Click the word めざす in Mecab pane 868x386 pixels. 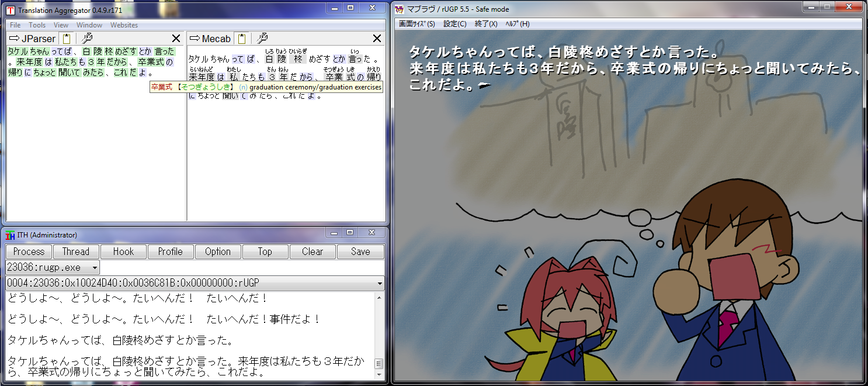(320, 58)
